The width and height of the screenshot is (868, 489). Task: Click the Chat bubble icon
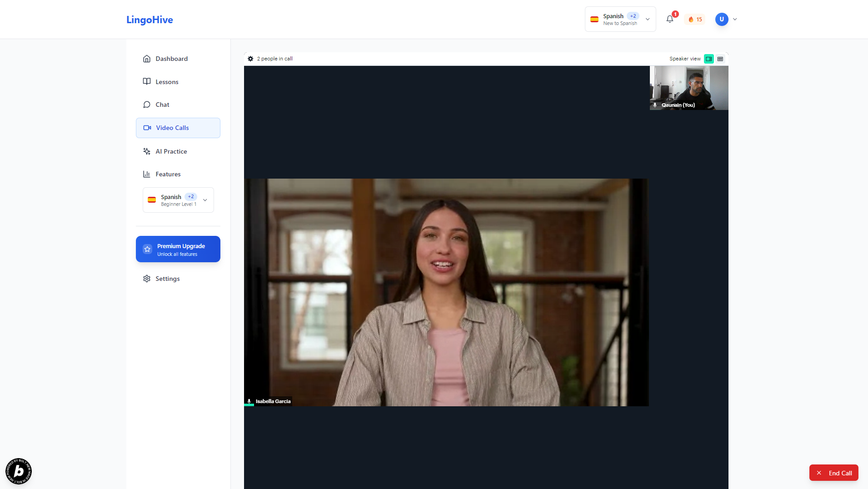point(147,105)
